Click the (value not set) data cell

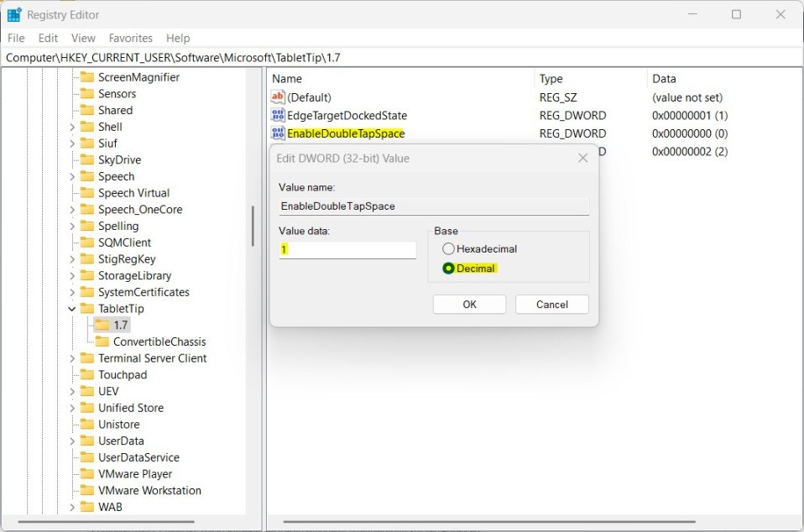pos(687,97)
